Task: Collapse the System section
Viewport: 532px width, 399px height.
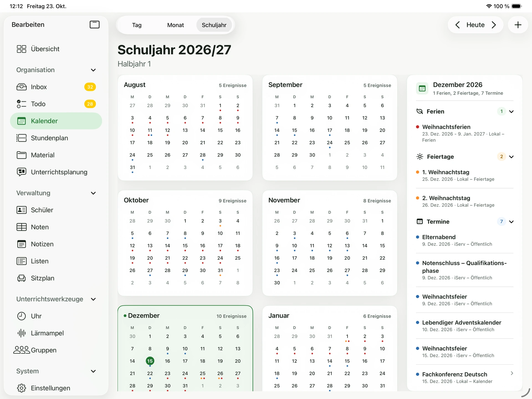Action: click(x=93, y=371)
